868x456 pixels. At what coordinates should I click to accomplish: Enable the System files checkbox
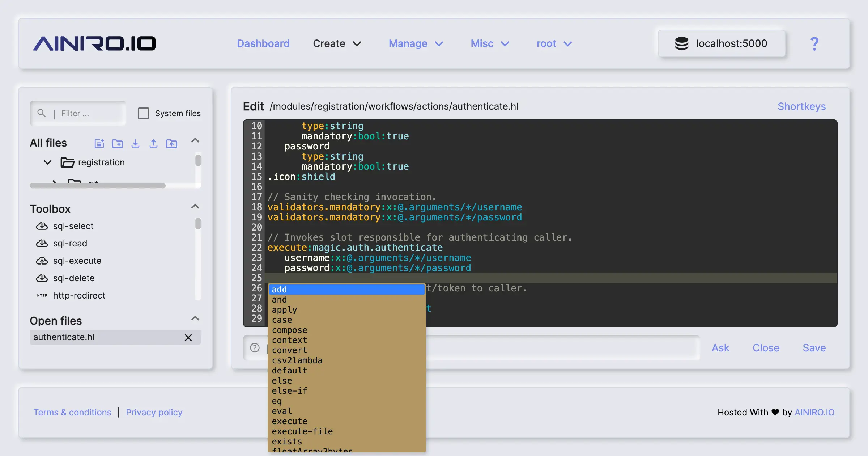tap(144, 113)
